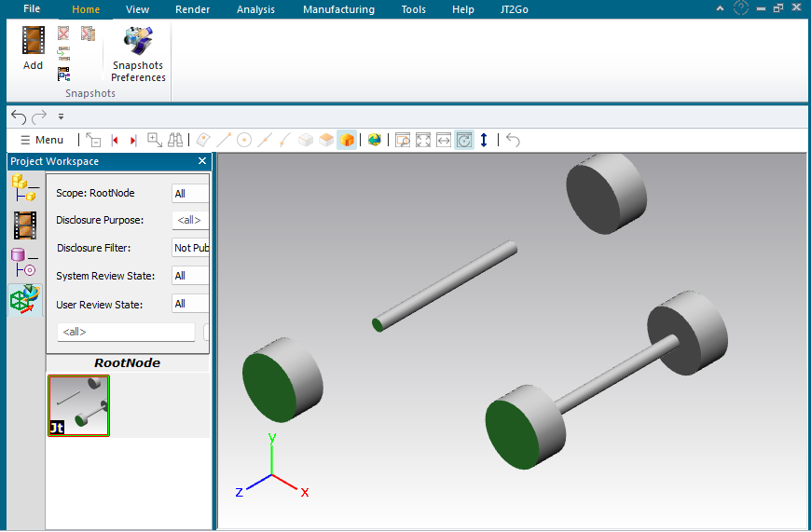Toggle the fit-all view button
This screenshot has width=811, height=532.
point(423,140)
